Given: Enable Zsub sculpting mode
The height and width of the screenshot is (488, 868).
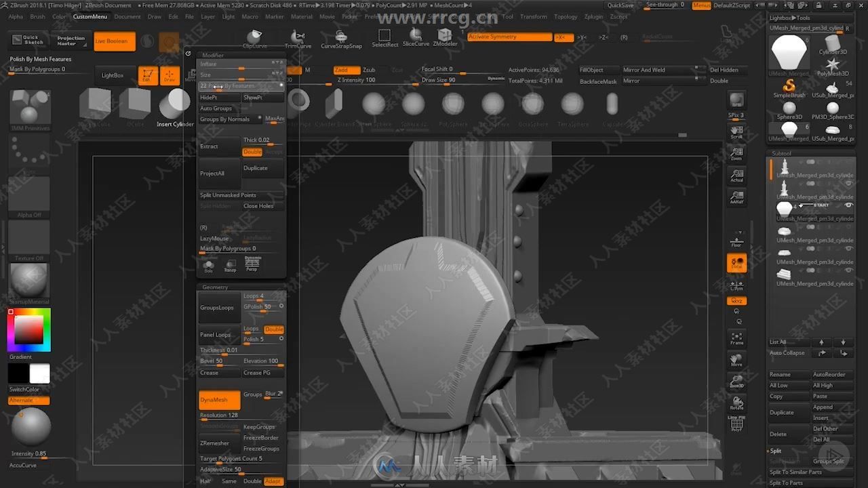Looking at the screenshot, I should pos(369,70).
